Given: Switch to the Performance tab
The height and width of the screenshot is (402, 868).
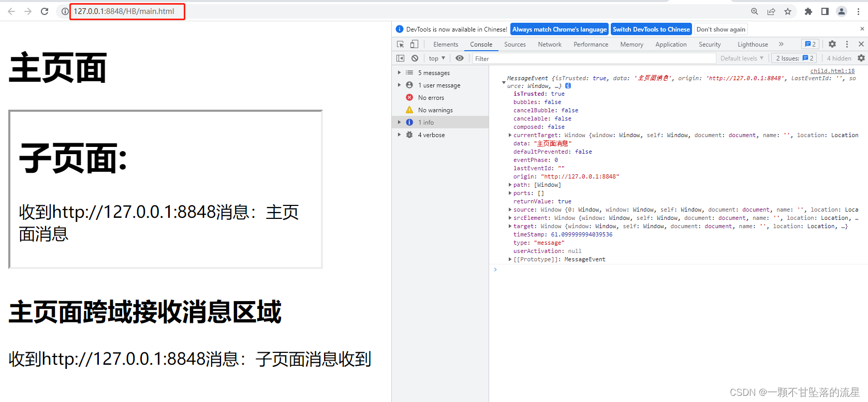Looking at the screenshot, I should (591, 44).
